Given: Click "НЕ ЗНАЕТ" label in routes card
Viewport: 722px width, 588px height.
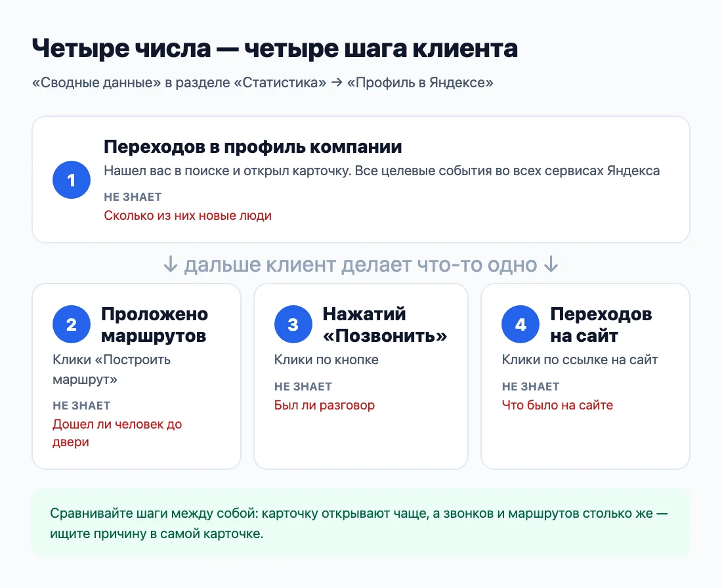Looking at the screenshot, I should (81, 406).
